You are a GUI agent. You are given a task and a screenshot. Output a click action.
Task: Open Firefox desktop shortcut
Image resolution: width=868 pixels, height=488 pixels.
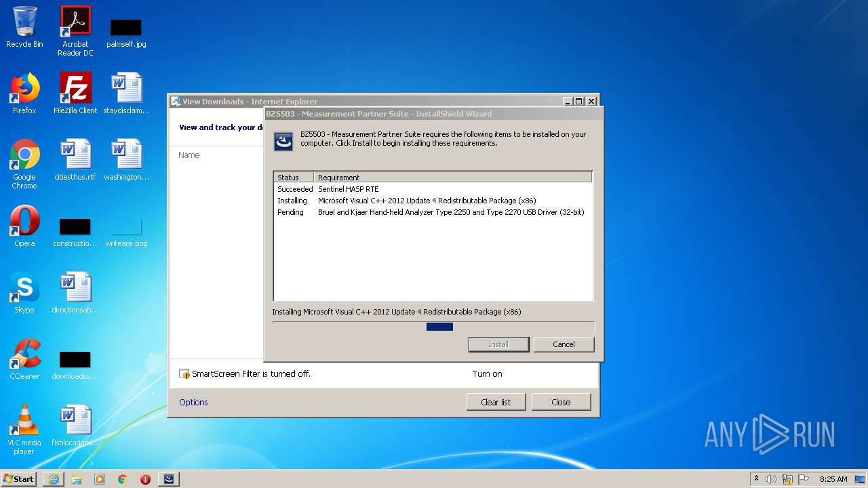point(24,94)
